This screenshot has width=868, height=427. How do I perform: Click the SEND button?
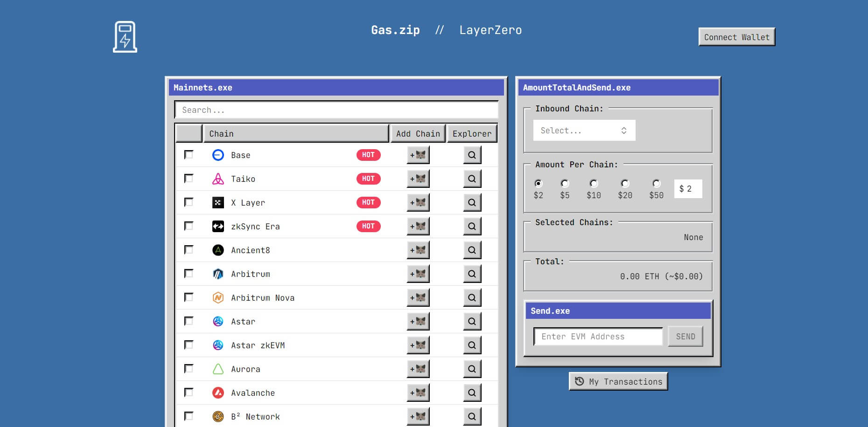click(686, 336)
